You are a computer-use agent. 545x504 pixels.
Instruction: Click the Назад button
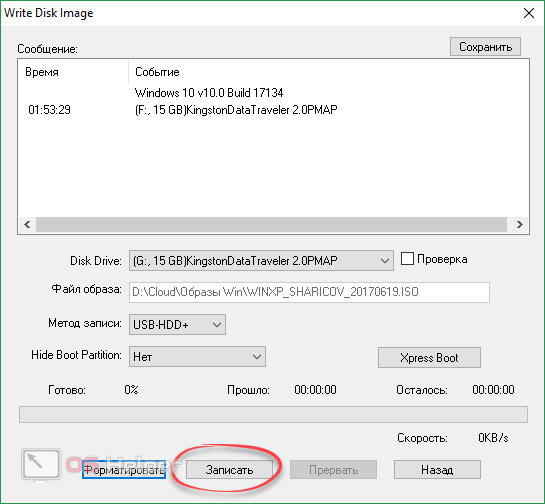pos(437,470)
